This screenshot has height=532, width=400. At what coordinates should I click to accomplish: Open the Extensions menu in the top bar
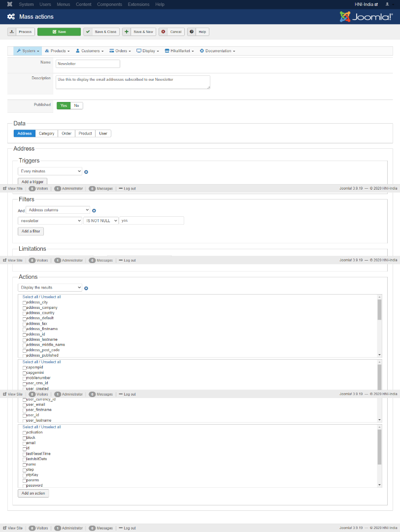[138, 4]
